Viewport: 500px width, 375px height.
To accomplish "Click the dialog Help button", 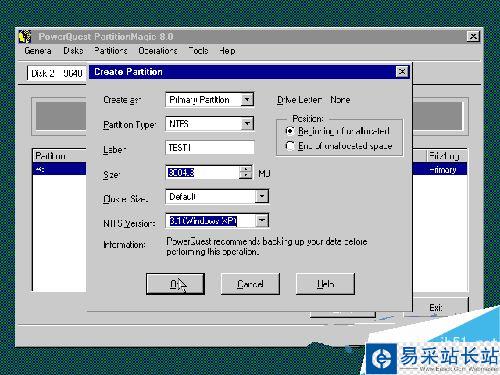I will pos(325,284).
